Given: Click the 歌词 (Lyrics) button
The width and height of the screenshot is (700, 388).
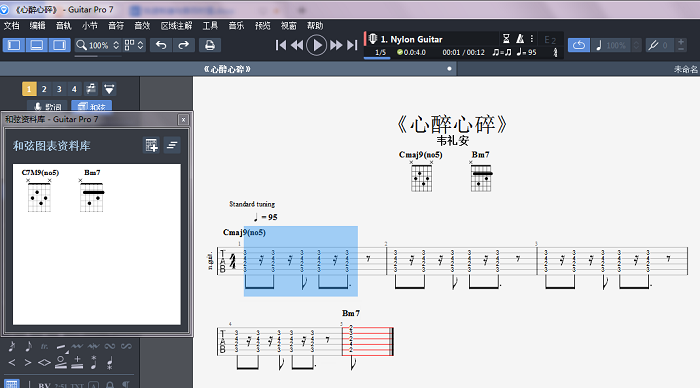Looking at the screenshot, I should coord(47,106).
